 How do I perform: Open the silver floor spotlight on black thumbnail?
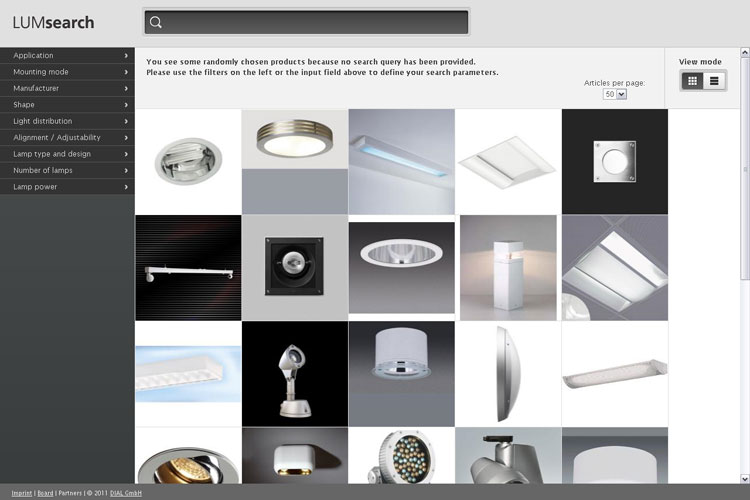click(295, 374)
